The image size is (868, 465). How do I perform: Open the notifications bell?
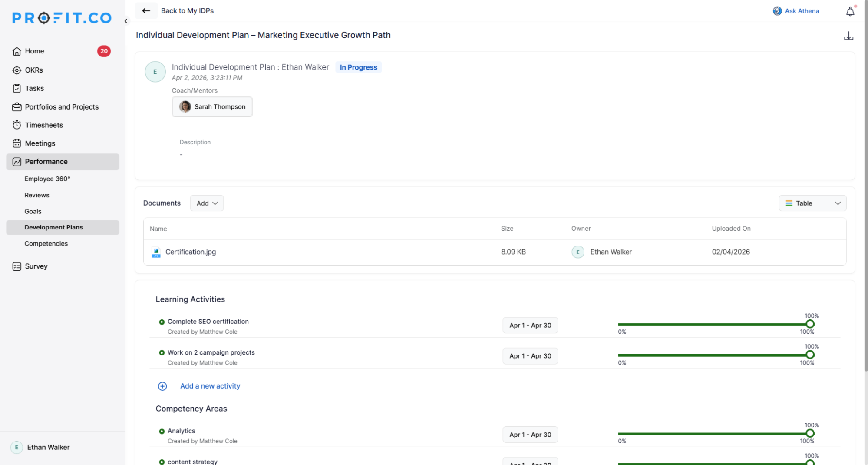click(x=850, y=12)
